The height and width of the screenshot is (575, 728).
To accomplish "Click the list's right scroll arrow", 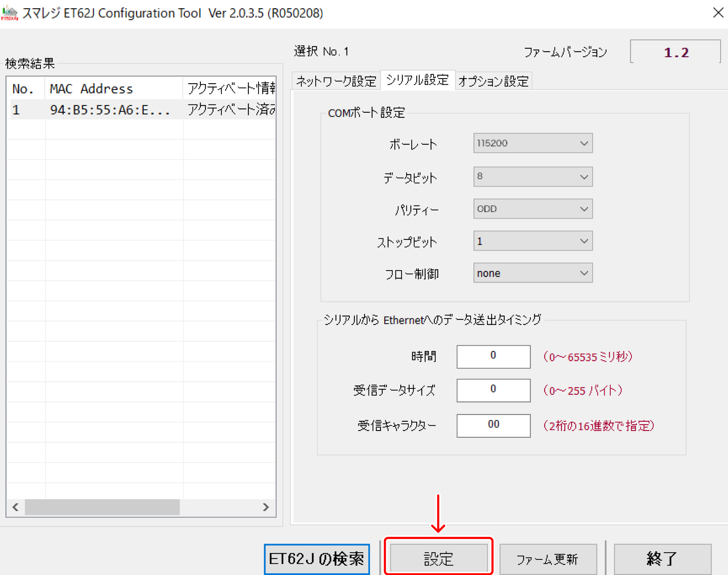I will click(x=266, y=507).
